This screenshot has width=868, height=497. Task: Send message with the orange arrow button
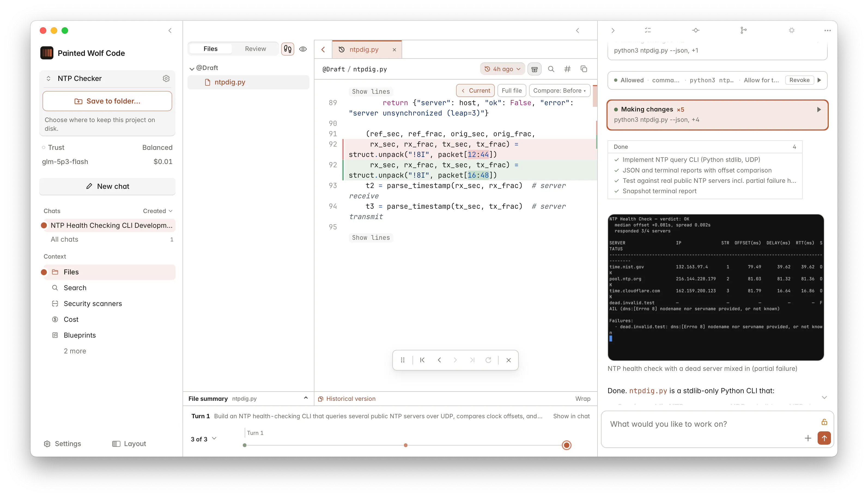click(x=824, y=438)
